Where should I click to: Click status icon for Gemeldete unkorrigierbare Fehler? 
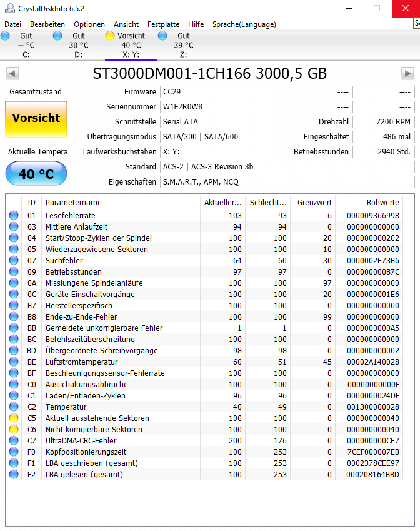[14, 328]
